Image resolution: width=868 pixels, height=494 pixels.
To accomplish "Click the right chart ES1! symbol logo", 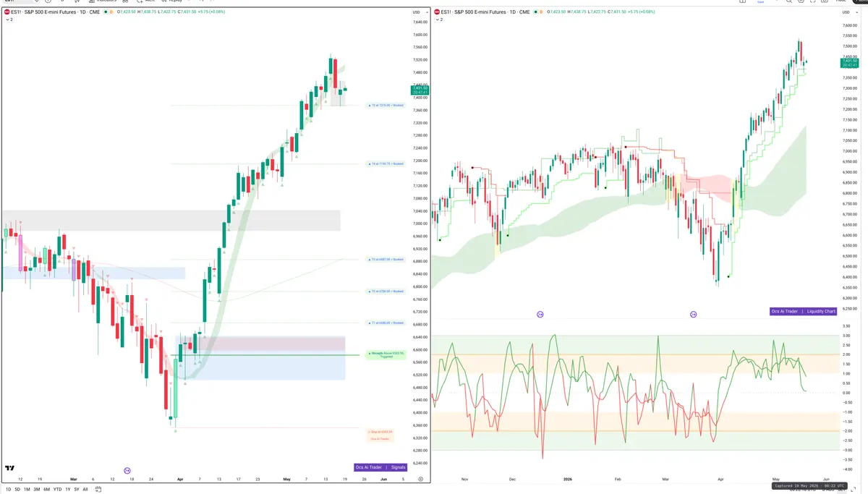I will tap(437, 12).
